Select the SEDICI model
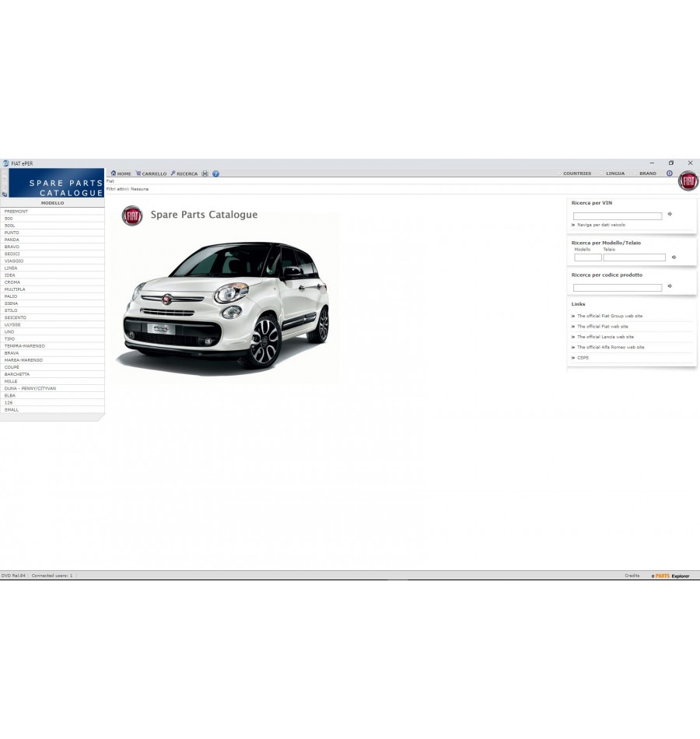700x739 pixels. click(52, 254)
